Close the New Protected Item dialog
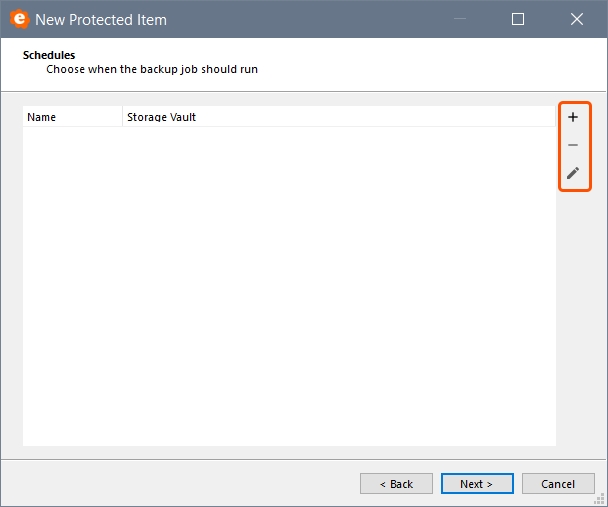 point(577,19)
